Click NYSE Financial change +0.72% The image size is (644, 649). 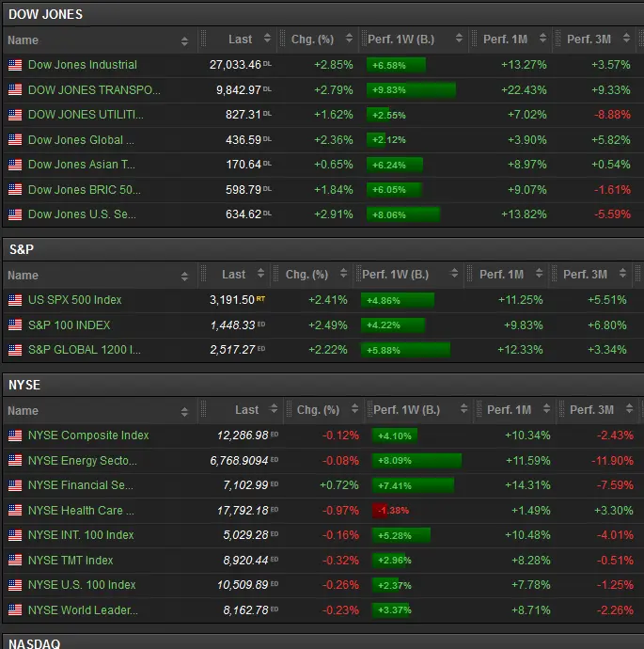[x=339, y=485]
